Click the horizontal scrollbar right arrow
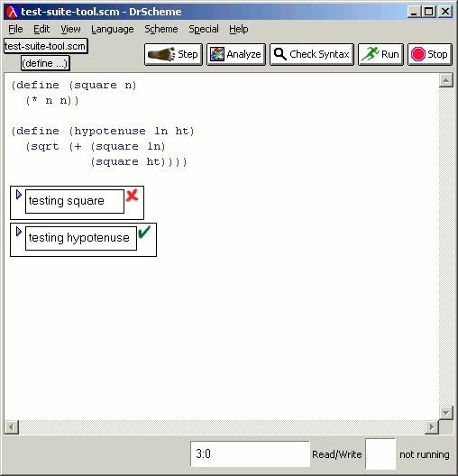 point(432,427)
